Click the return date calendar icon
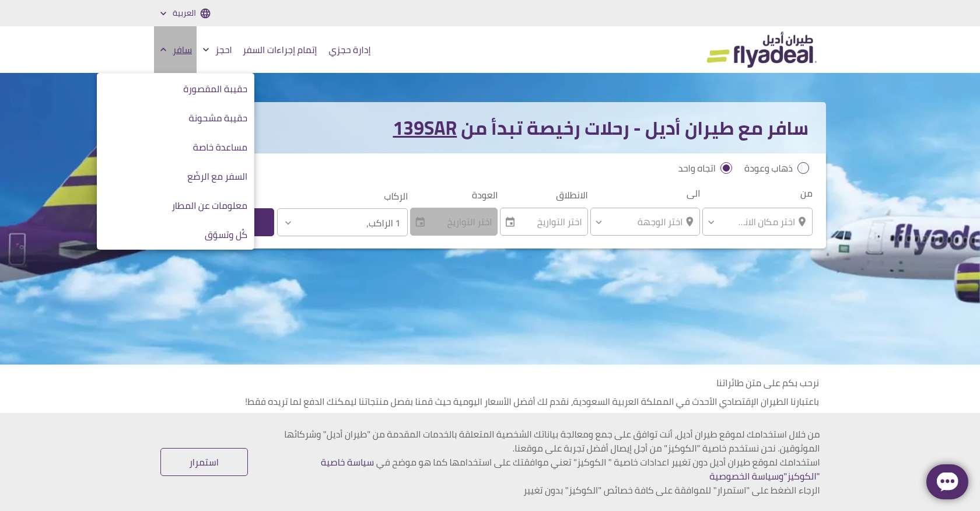The image size is (980, 511). coord(420,222)
